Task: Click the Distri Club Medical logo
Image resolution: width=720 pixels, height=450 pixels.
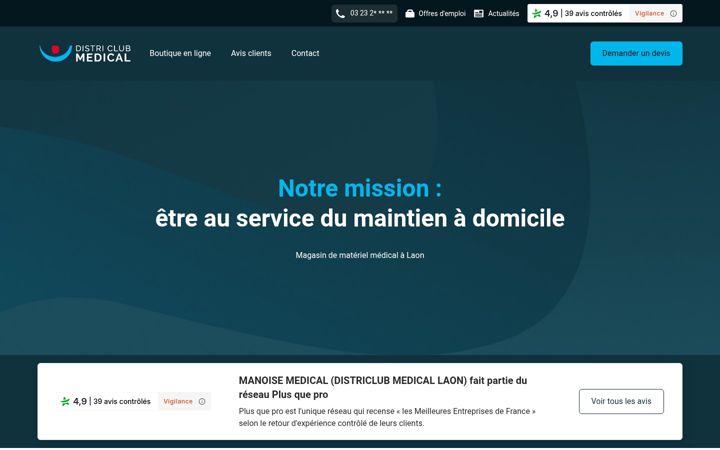Action: click(85, 53)
